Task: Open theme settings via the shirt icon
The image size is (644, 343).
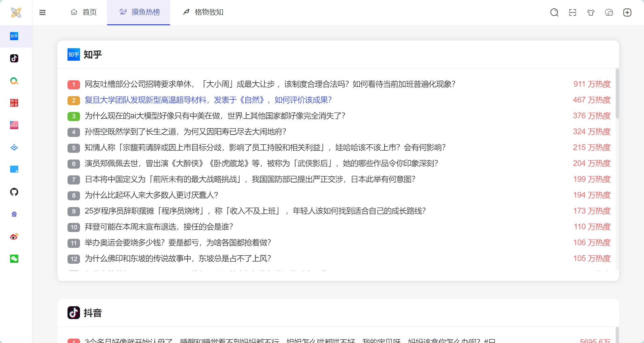Action: click(591, 12)
